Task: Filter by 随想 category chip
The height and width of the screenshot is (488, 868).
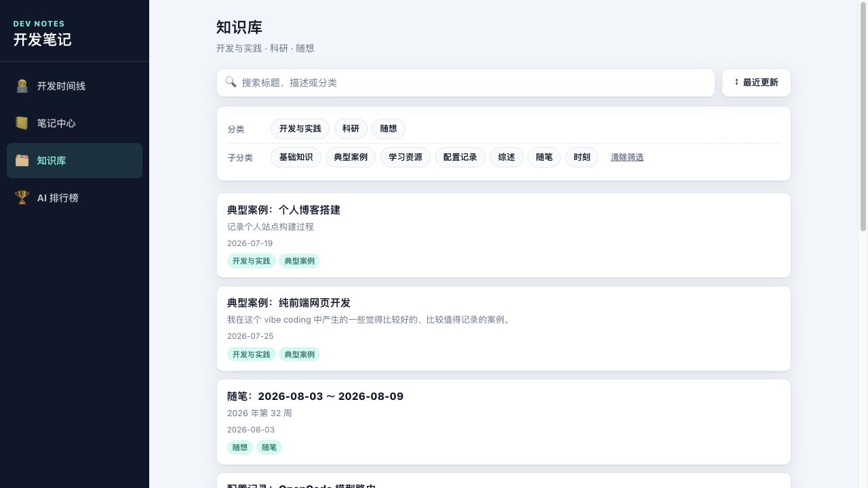Action: coord(389,129)
